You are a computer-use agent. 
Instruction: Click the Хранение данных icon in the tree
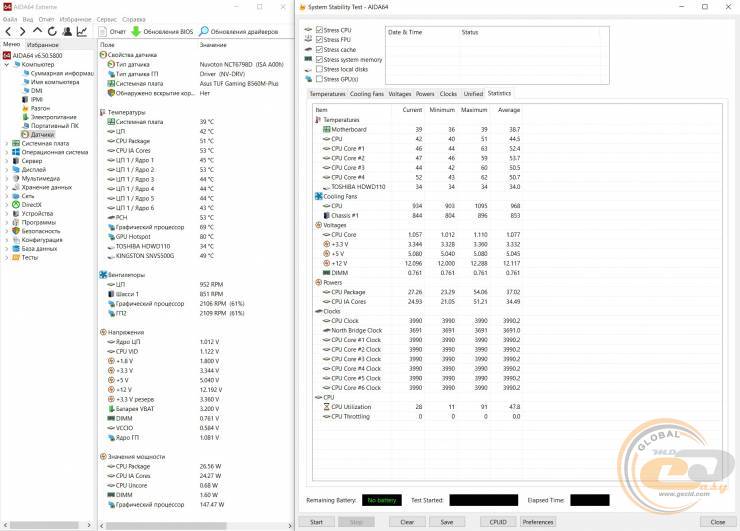coord(16,187)
